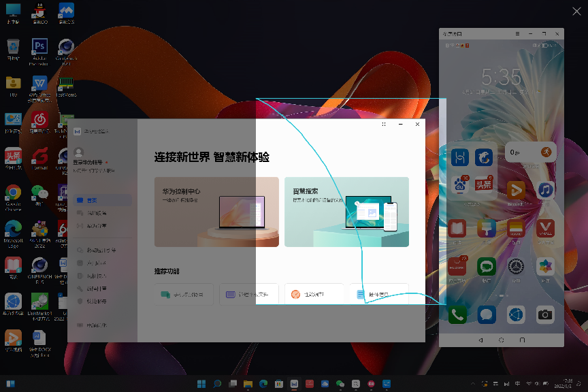Select WPS Office desktop icon
588x392 pixels.
click(39, 88)
